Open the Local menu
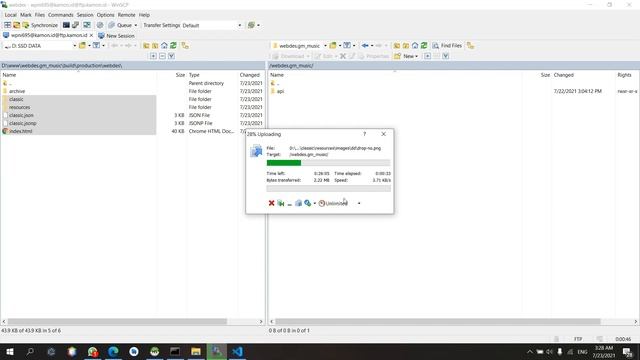The height and width of the screenshot is (360, 640). pos(11,15)
